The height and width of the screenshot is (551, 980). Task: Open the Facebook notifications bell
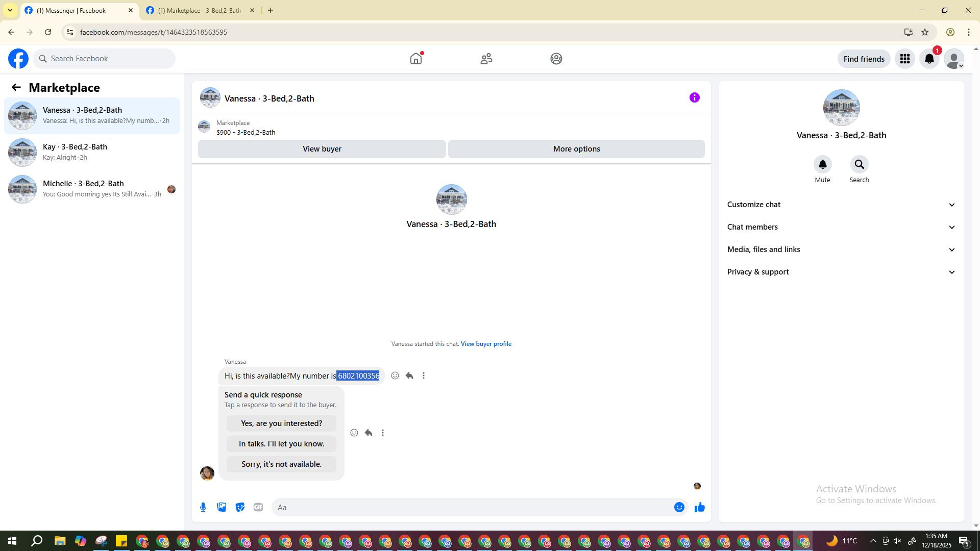(929, 59)
